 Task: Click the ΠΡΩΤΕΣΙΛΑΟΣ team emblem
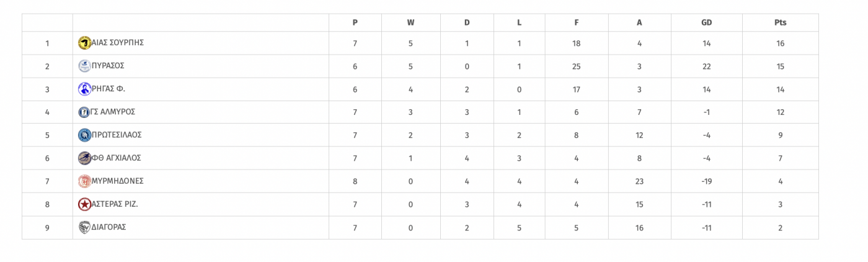coord(84,135)
